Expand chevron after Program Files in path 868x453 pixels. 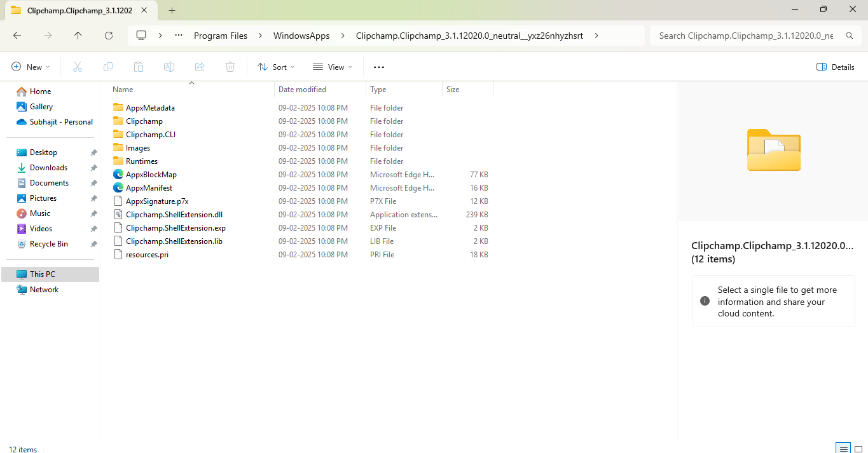click(x=260, y=36)
